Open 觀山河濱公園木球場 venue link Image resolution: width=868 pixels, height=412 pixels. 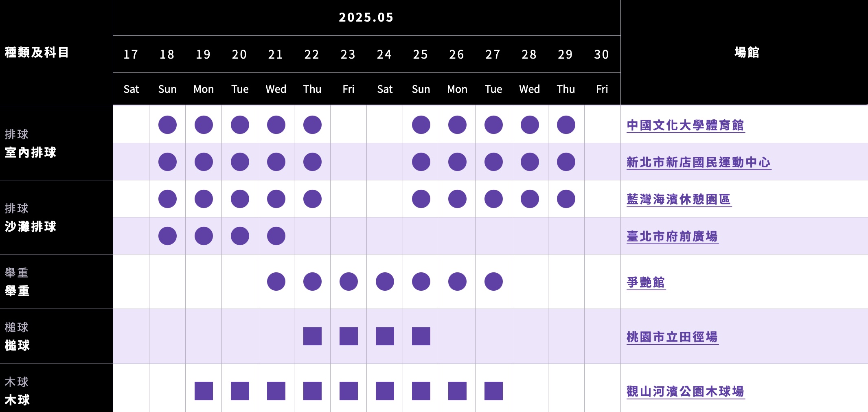point(686,391)
